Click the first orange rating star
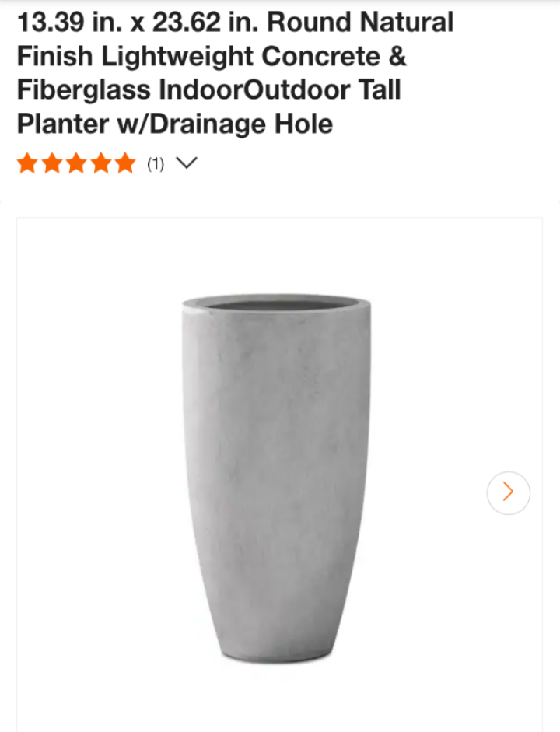 point(27,163)
